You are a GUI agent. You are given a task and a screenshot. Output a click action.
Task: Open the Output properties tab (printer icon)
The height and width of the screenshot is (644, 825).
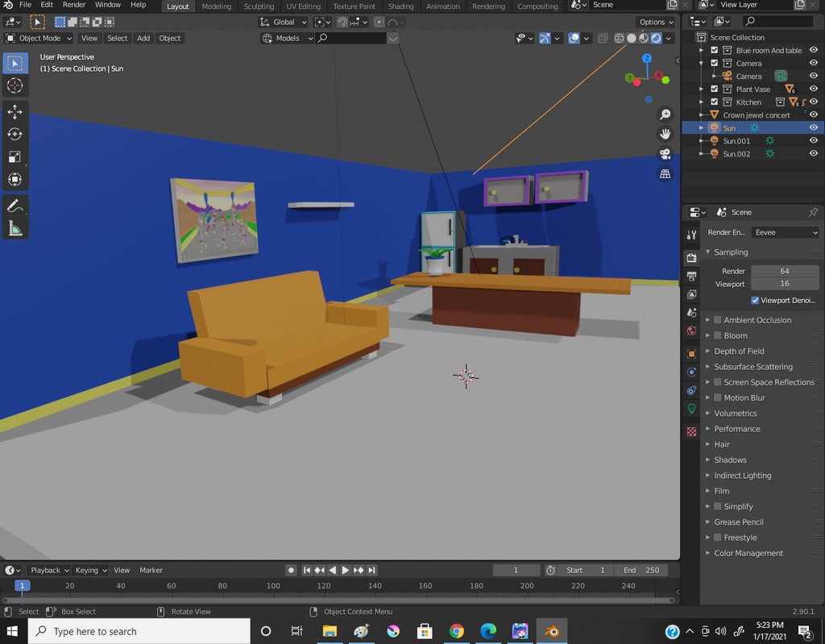point(691,276)
